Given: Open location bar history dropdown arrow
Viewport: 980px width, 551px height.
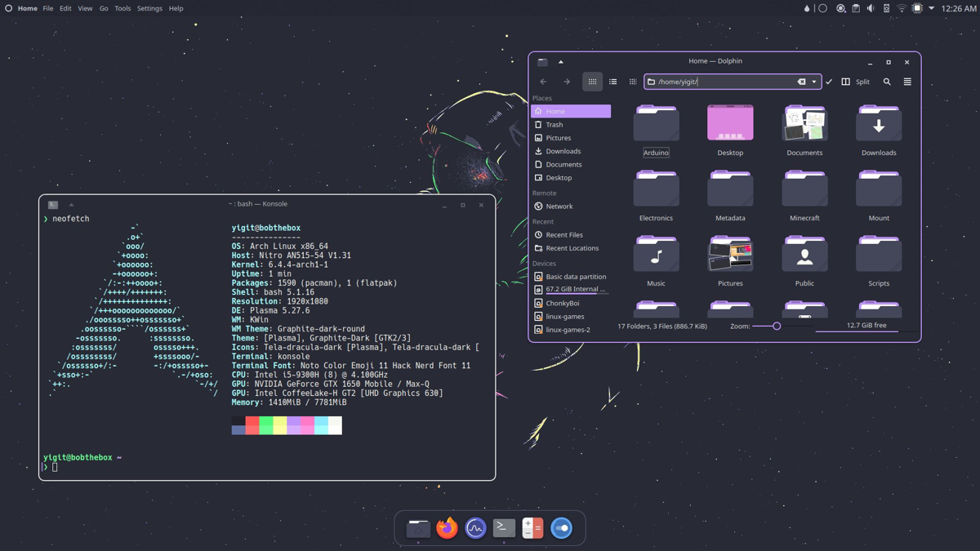Looking at the screenshot, I should [814, 82].
